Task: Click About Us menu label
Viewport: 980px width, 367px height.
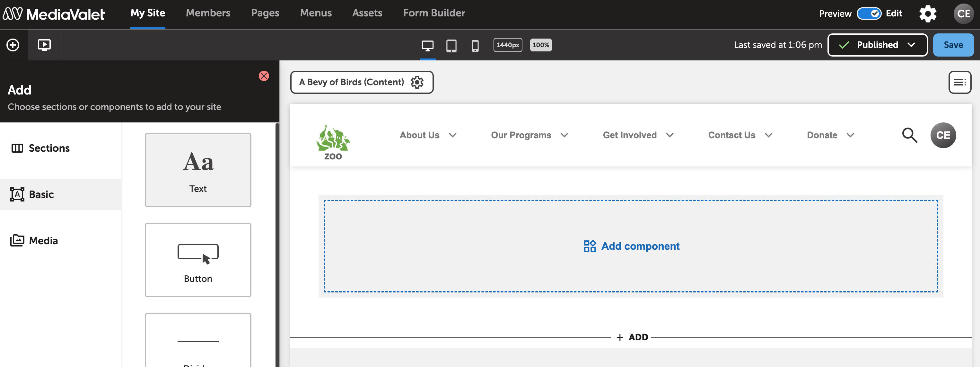Action: point(419,135)
